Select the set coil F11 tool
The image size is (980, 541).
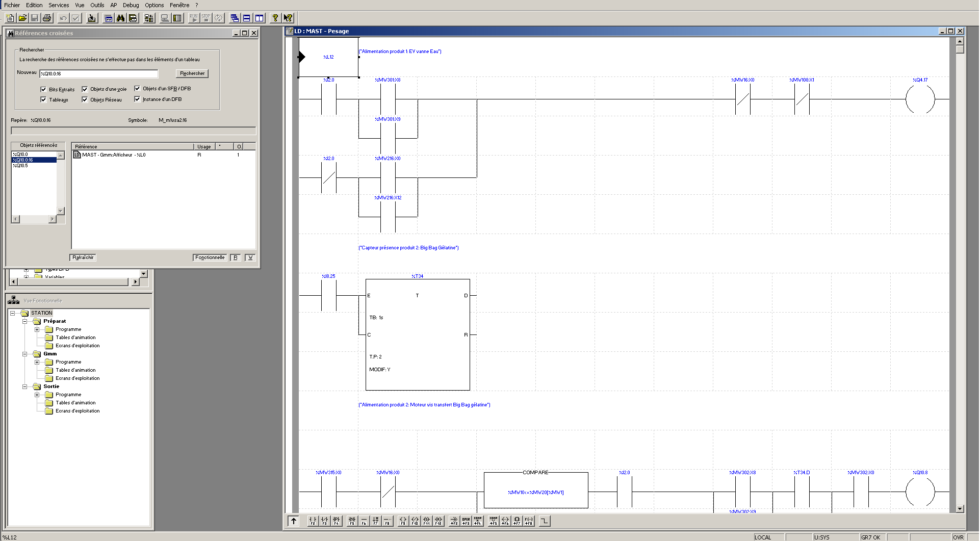[x=426, y=521]
